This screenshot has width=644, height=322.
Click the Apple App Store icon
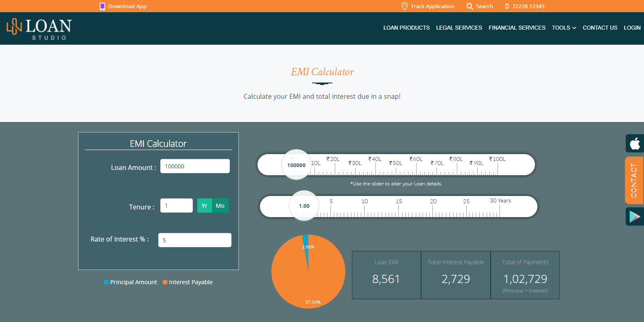coord(634,144)
